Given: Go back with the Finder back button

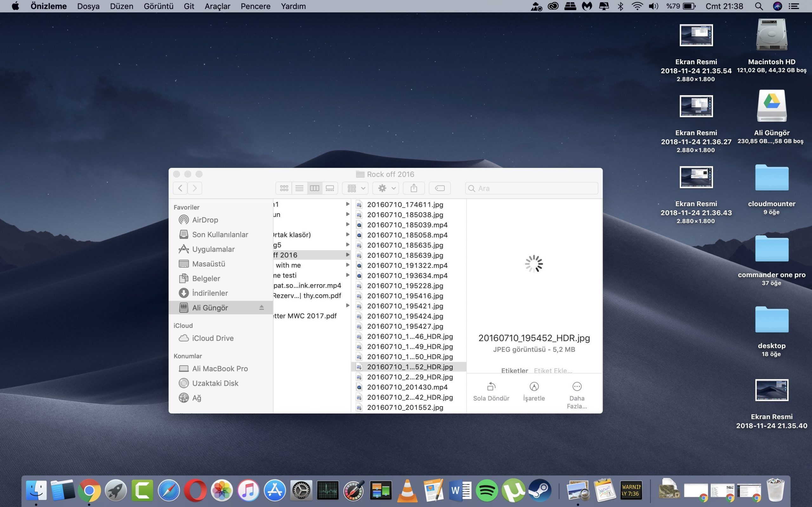Looking at the screenshot, I should 180,188.
